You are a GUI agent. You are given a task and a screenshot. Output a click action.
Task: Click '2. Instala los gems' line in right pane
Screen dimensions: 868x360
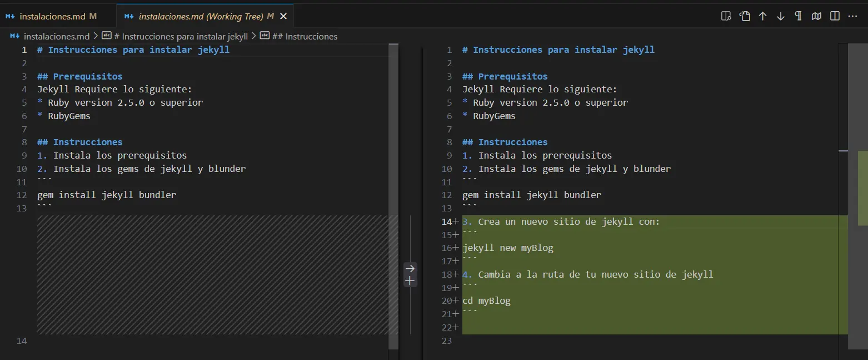(x=566, y=169)
